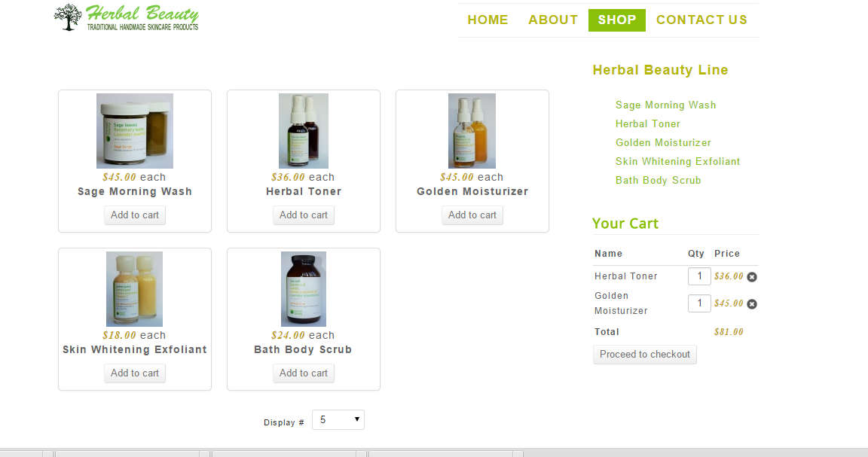Follow the Bath Body Scrub sidebar link
Screen dimensions: 868x457
tap(659, 181)
